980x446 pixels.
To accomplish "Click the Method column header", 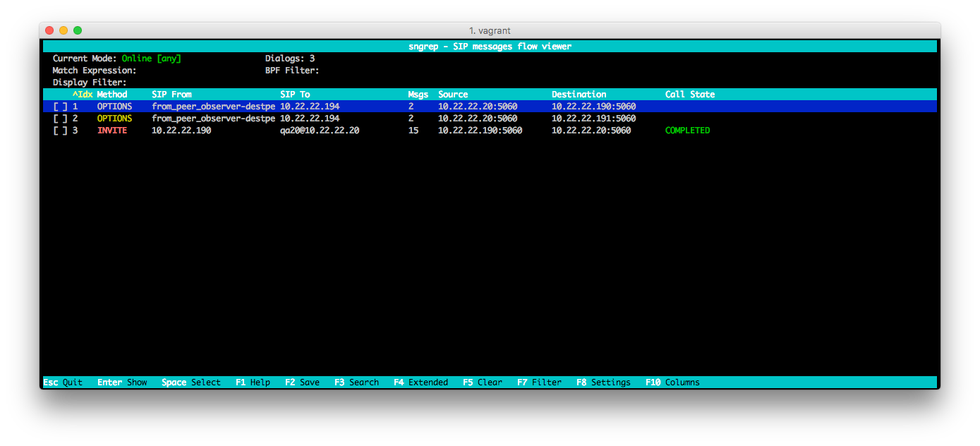I will [x=112, y=94].
